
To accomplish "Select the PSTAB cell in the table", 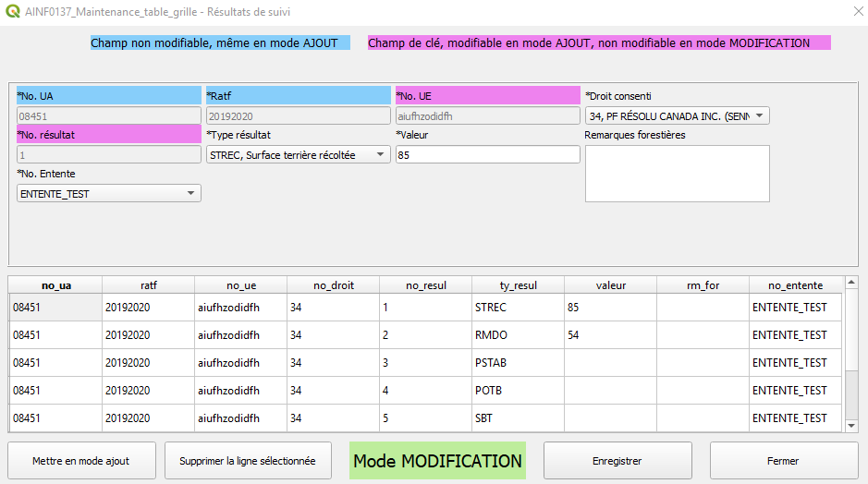I will (519, 363).
